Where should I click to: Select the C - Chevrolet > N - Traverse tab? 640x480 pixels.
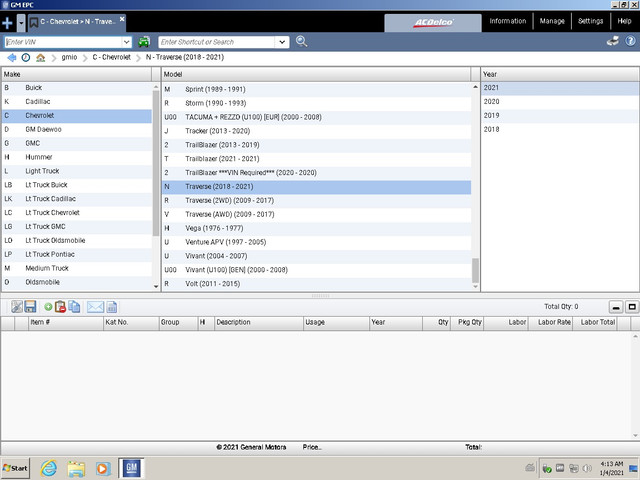click(78, 22)
